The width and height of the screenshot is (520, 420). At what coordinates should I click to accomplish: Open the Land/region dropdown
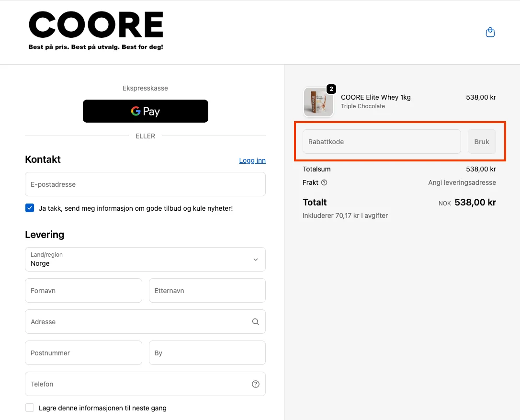point(145,259)
